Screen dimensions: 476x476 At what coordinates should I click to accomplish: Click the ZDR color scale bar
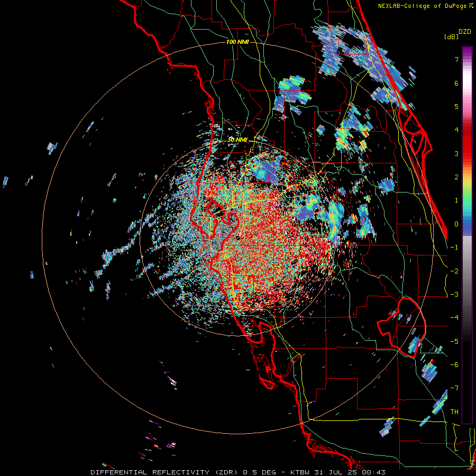(x=467, y=235)
